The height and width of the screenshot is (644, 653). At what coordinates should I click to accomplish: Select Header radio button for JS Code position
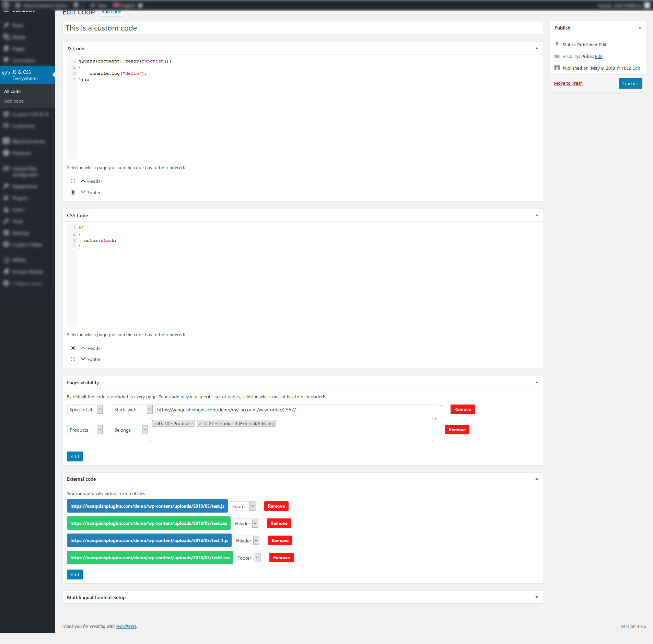(x=73, y=181)
